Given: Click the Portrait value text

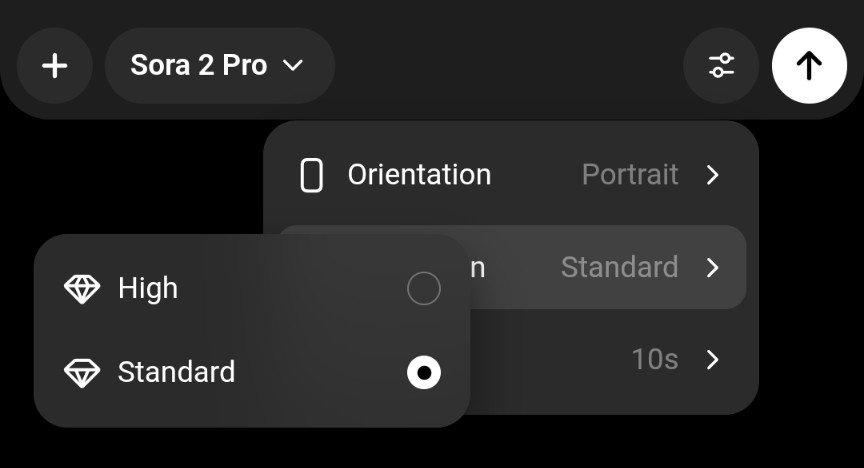Looking at the screenshot, I should [x=630, y=175].
